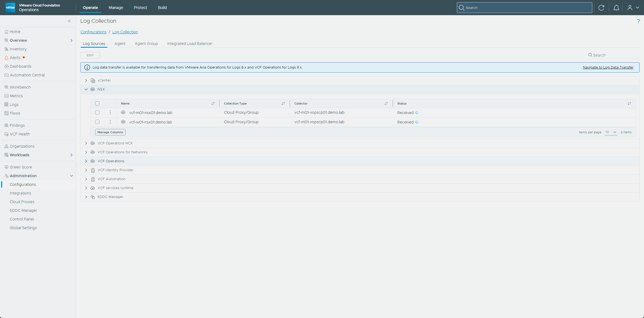Check the box for vcf-w01-nsx01.demo.lab
The width and height of the screenshot is (644, 318).
(x=97, y=122)
